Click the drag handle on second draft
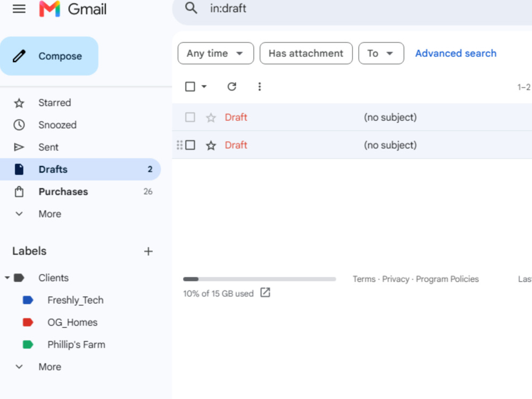Screen dimensions: 532x399 [x=179, y=145]
